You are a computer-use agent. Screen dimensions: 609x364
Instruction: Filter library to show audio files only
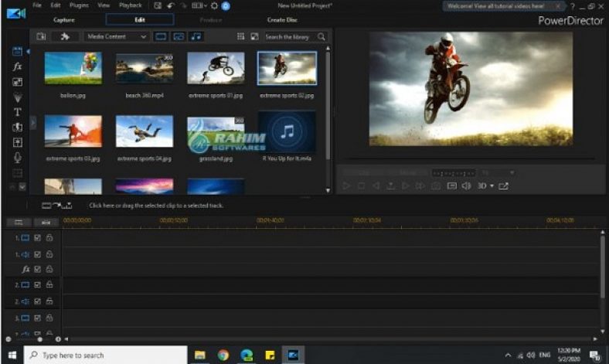click(197, 36)
